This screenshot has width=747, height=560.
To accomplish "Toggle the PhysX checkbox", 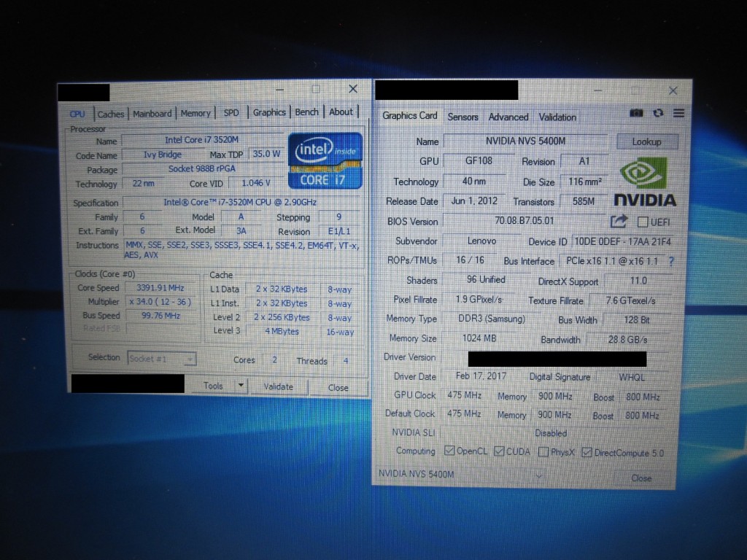I will tap(543, 451).
